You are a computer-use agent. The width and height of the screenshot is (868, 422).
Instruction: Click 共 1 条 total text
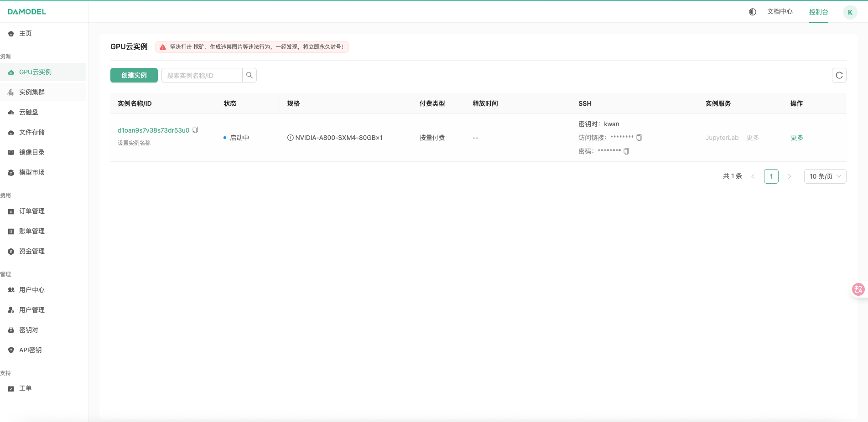(x=733, y=176)
